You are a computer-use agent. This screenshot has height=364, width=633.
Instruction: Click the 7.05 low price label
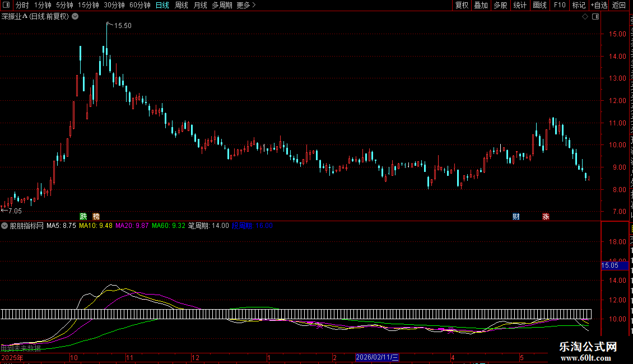coord(15,211)
